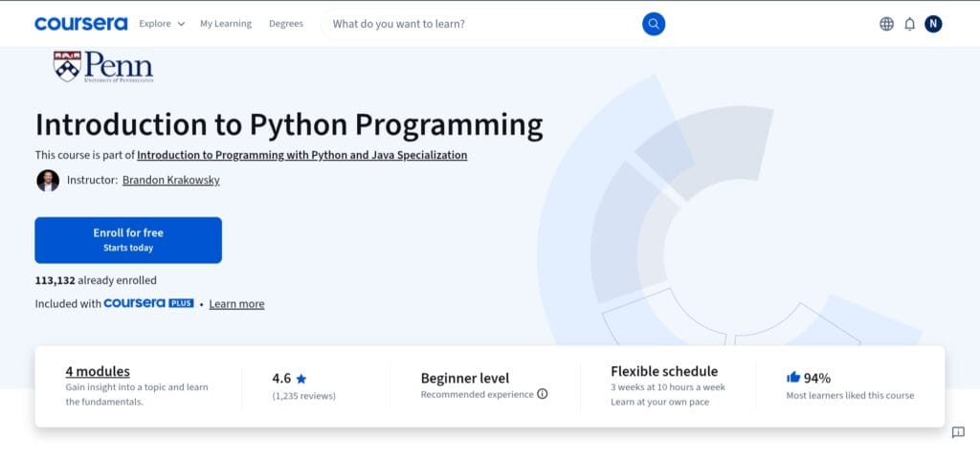Expand the Explore dropdown

[x=162, y=24]
